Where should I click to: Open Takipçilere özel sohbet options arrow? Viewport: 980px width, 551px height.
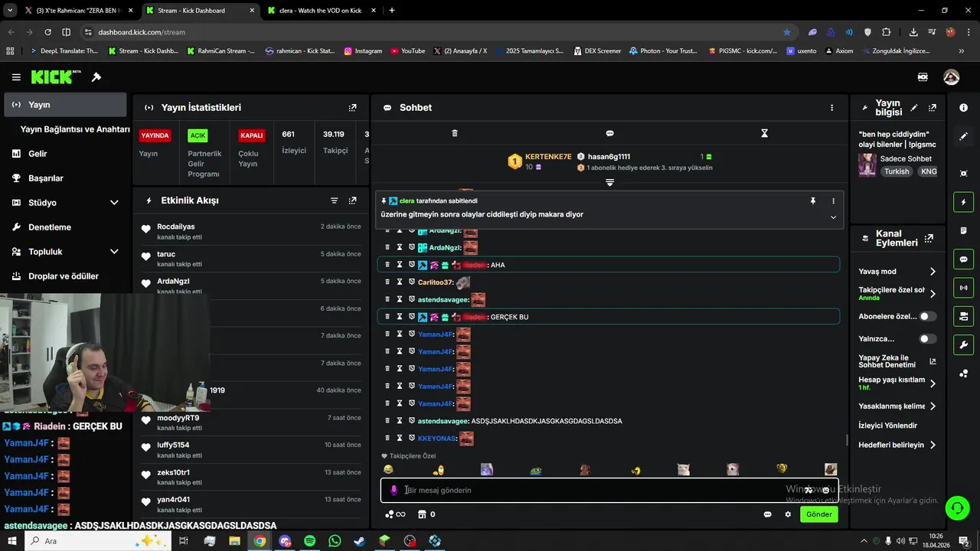tap(933, 293)
